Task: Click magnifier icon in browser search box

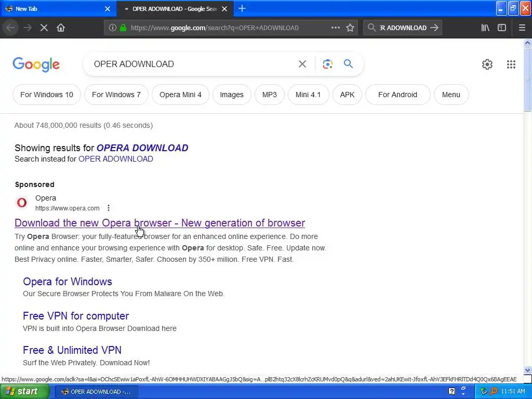Action: [x=371, y=28]
